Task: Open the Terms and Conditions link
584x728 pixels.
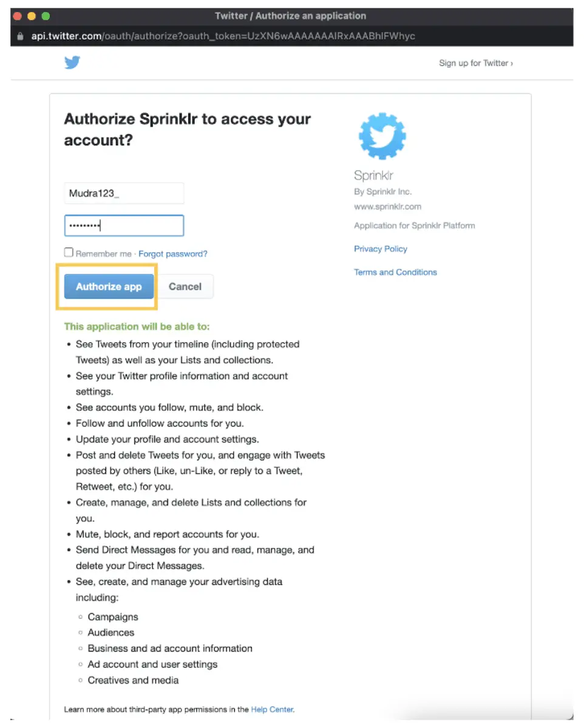Action: 395,272
